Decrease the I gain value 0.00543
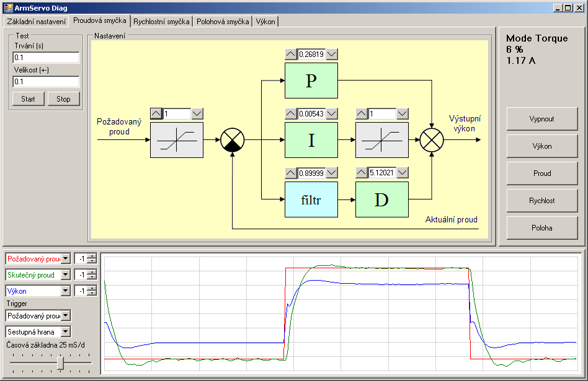Viewport: 588px width, 381px height. (x=332, y=114)
